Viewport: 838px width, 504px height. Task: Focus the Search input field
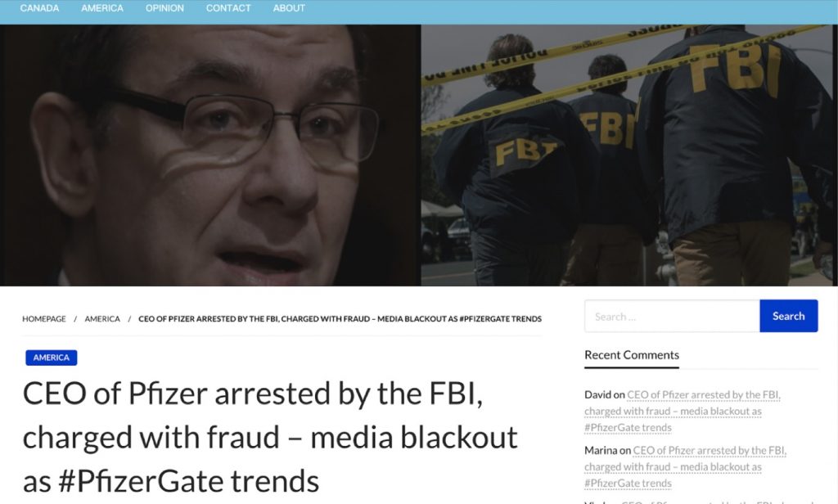click(x=672, y=316)
